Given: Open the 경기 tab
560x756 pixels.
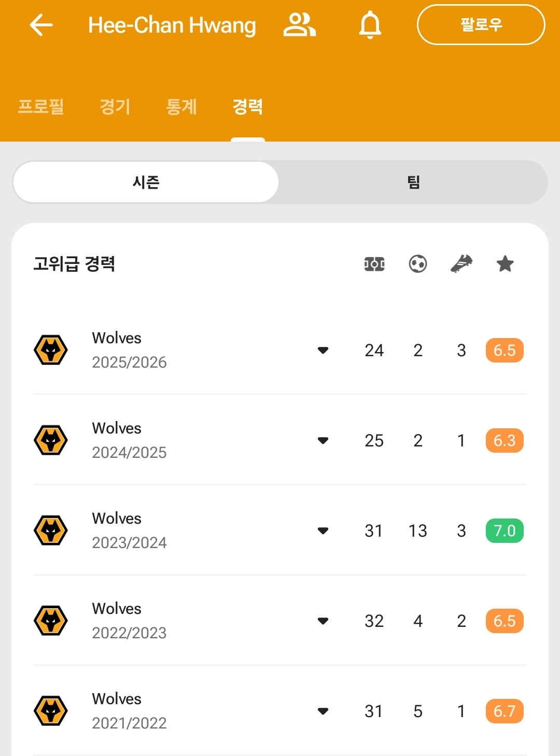Looking at the screenshot, I should pos(115,107).
